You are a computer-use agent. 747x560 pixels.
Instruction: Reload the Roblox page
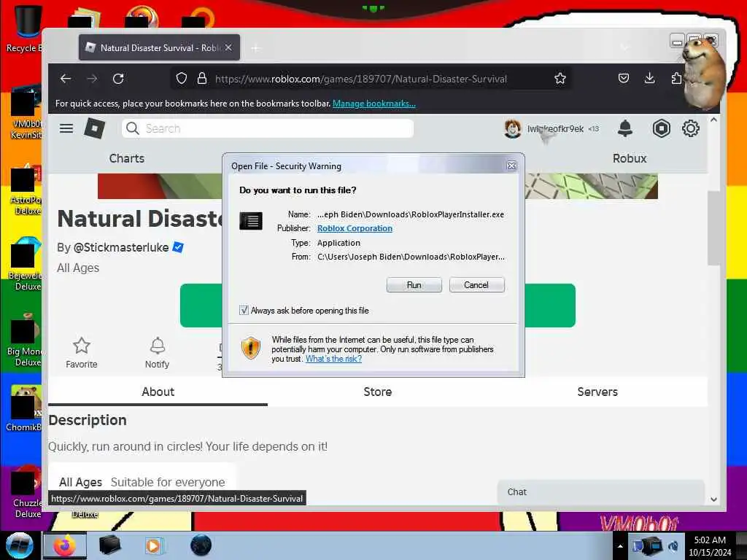118,79
